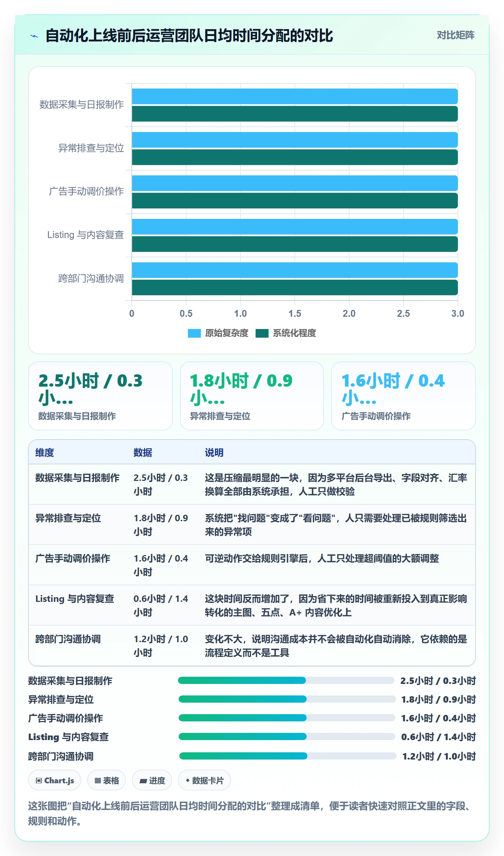This screenshot has width=504, height=856.
Task: Click the 异常排查与定位 table row name
Action: [x=68, y=518]
